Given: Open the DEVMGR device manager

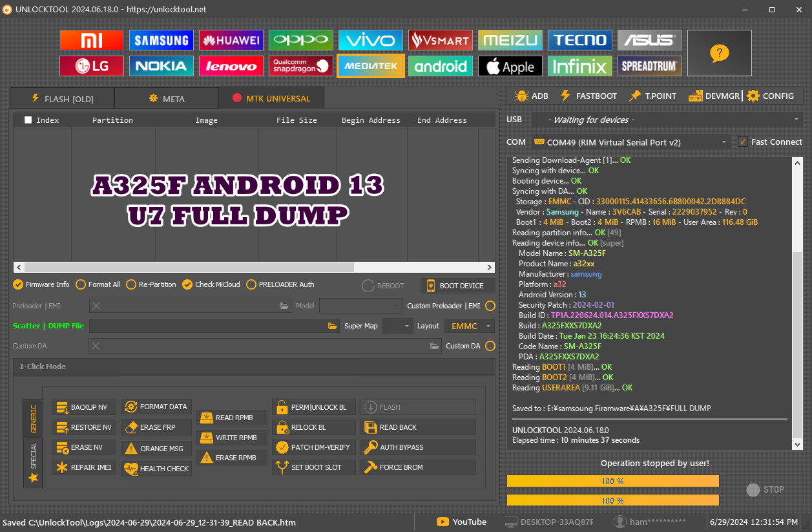Looking at the screenshot, I should [x=713, y=96].
